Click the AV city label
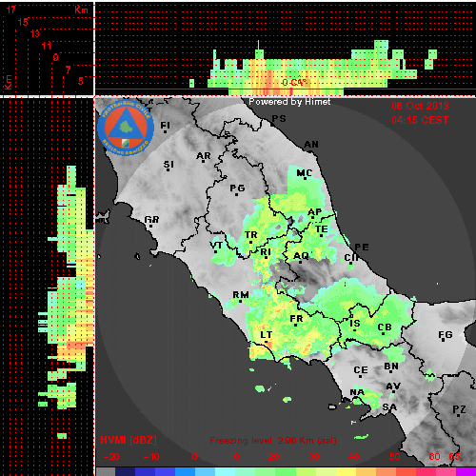Screen dimensions: 476x476 click(x=393, y=387)
